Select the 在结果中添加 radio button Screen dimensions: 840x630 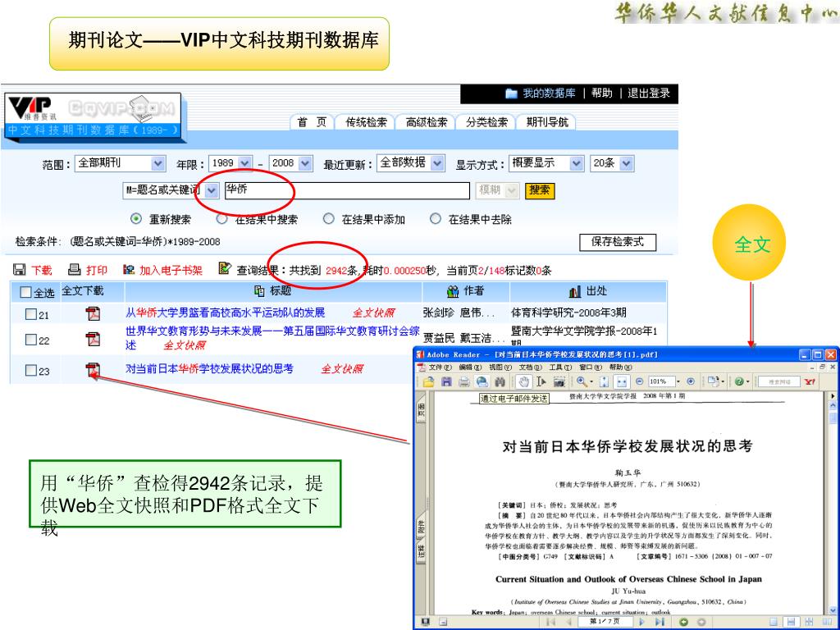pos(329,218)
